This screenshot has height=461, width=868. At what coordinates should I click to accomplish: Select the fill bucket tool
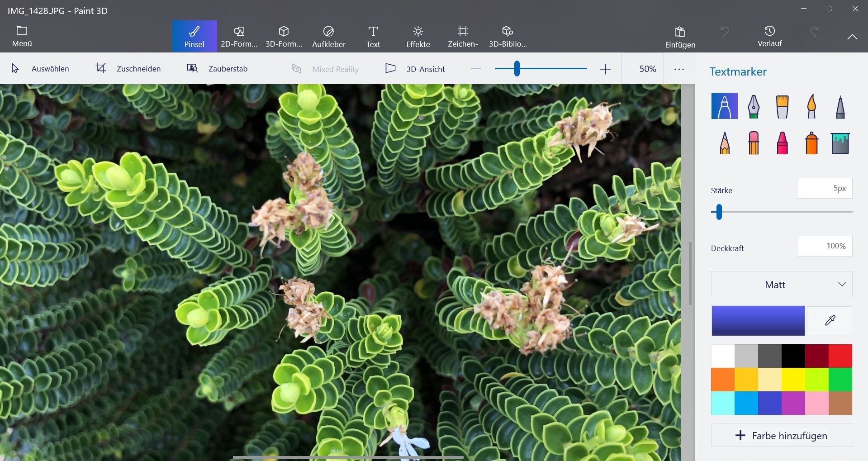[x=840, y=143]
